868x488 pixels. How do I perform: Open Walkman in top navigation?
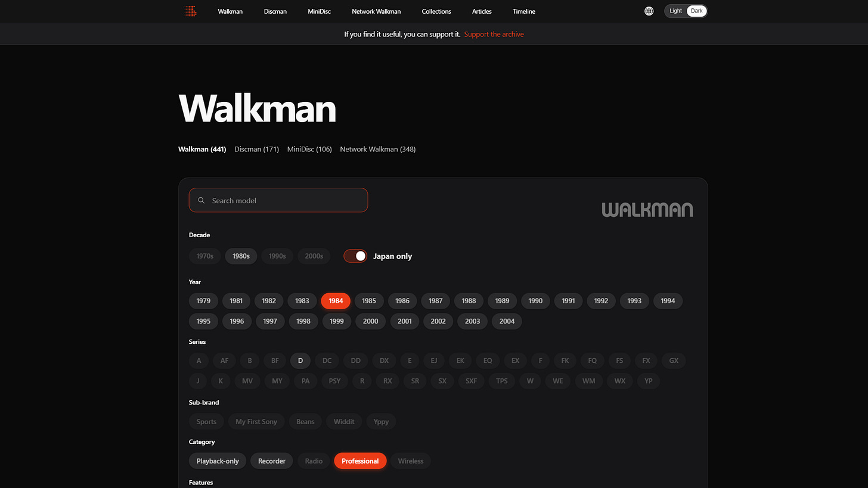coord(230,11)
